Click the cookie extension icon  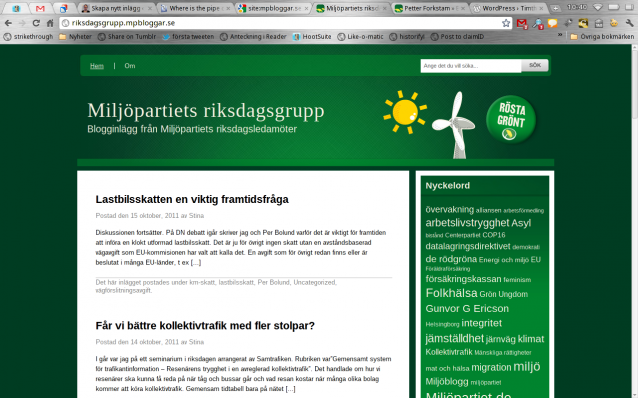614,23
